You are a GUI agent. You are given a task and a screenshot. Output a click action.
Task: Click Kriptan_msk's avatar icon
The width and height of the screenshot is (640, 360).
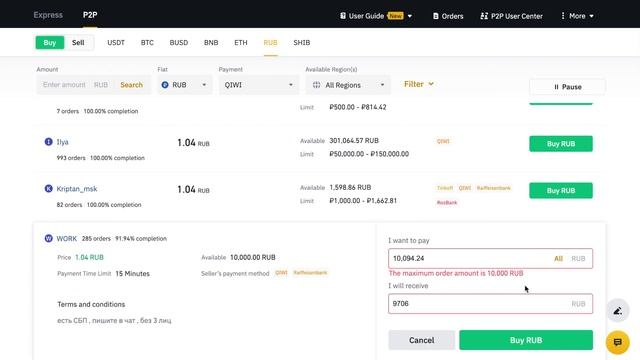click(48, 189)
